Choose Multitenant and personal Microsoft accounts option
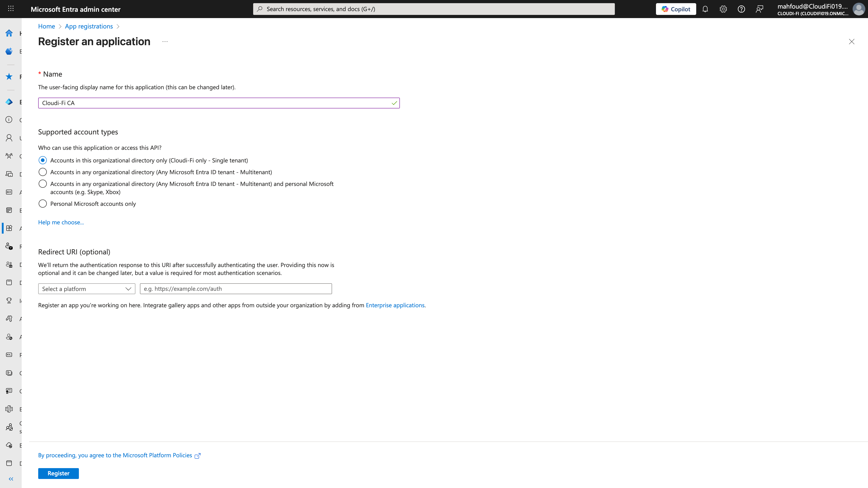Viewport: 868px width, 488px height. click(42, 183)
